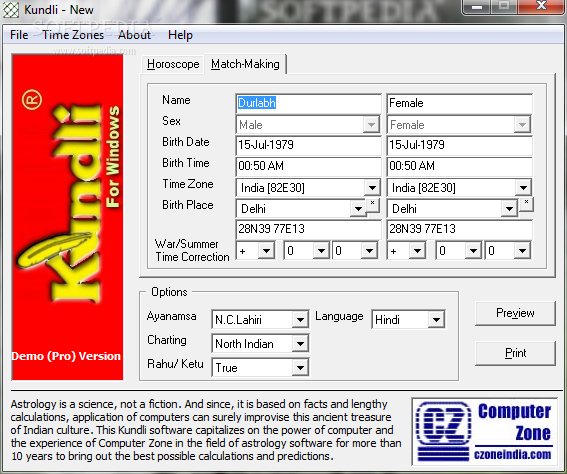Edit the first person's birth date field
Screen dimensions: 567x474
308,145
